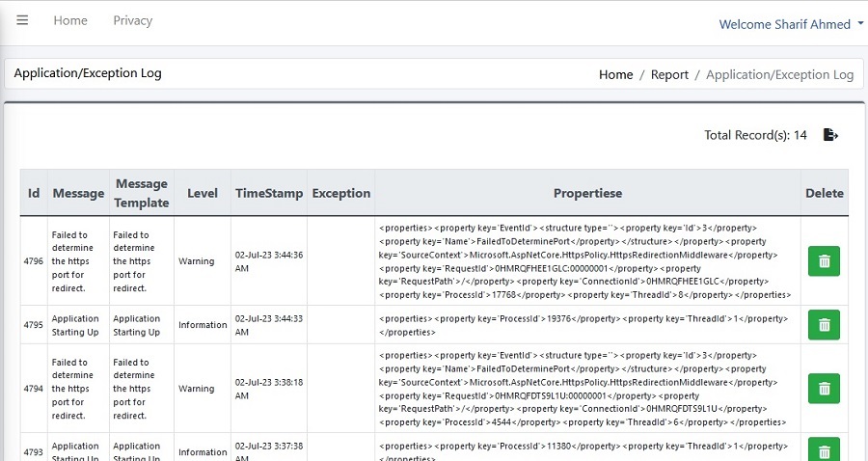Click timestamp 02-Jul-23 3:38:18 AM
Screen dimensions: 868x461
point(268,389)
